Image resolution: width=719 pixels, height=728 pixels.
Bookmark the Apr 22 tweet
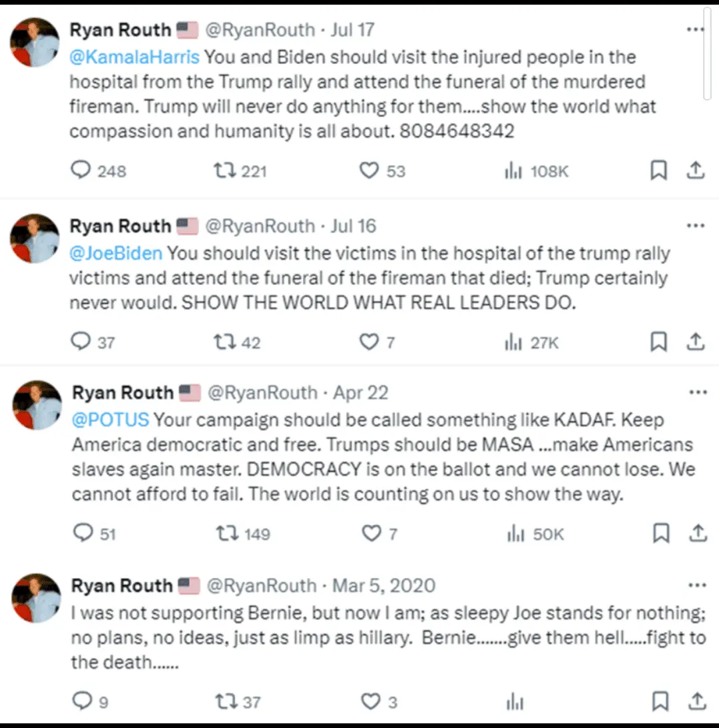[660, 534]
